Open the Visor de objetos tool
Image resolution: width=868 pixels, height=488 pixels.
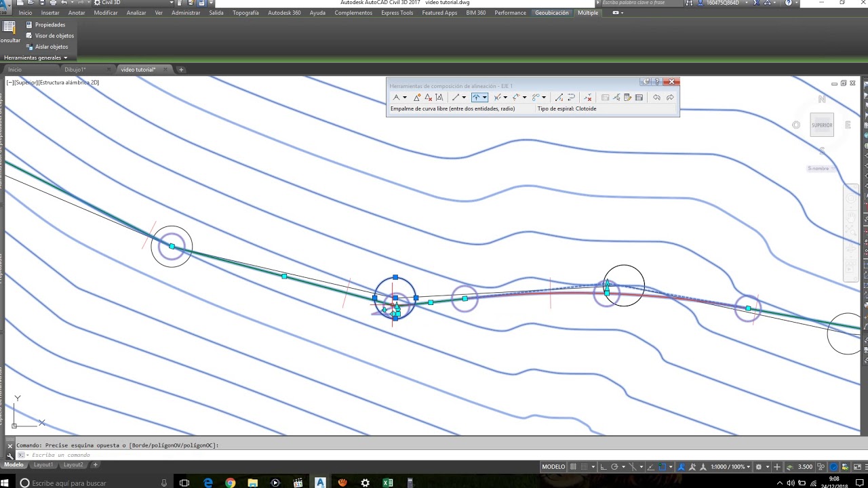(x=50, y=35)
